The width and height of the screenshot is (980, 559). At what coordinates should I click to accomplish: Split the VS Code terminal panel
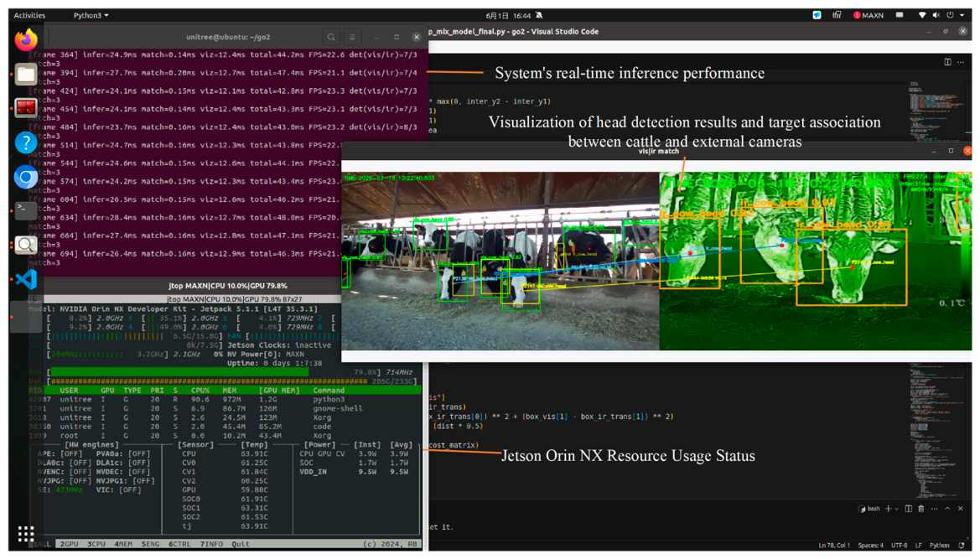[908, 509]
